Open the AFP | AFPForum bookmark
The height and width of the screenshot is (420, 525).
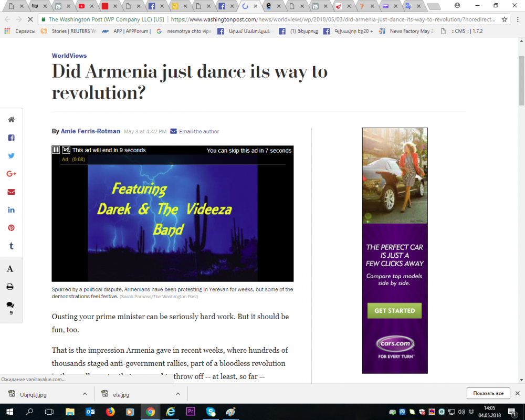click(x=126, y=31)
